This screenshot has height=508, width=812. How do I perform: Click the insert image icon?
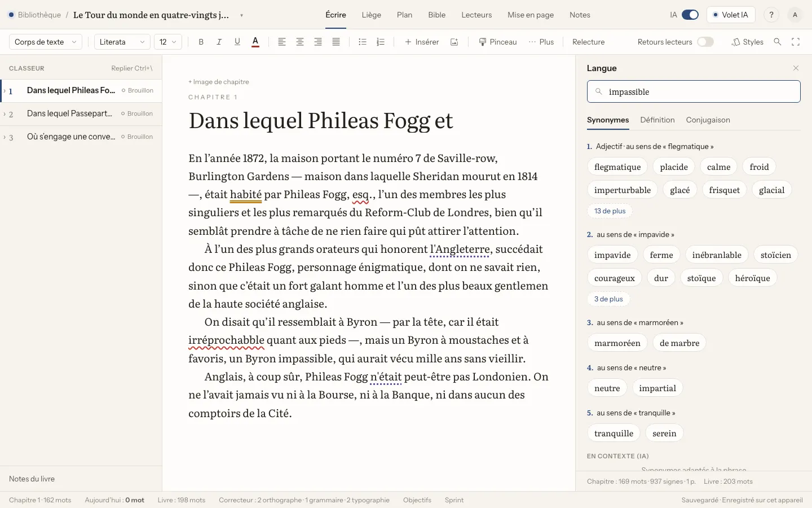[x=454, y=42]
